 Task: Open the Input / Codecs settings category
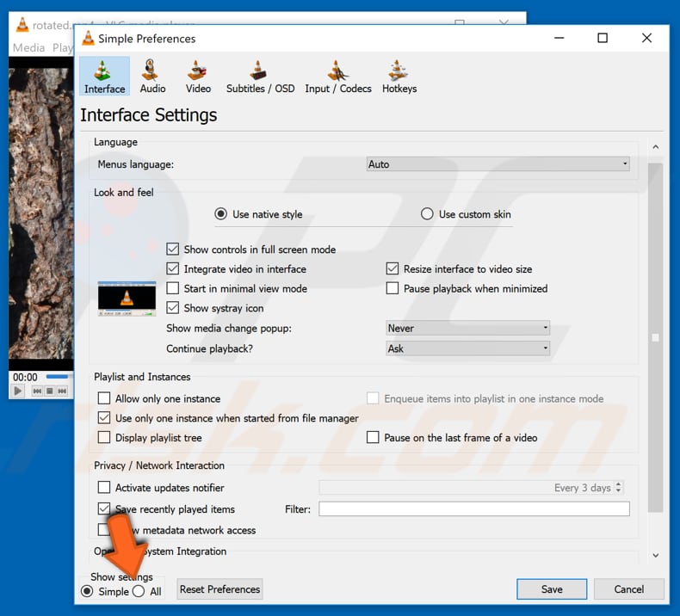337,77
